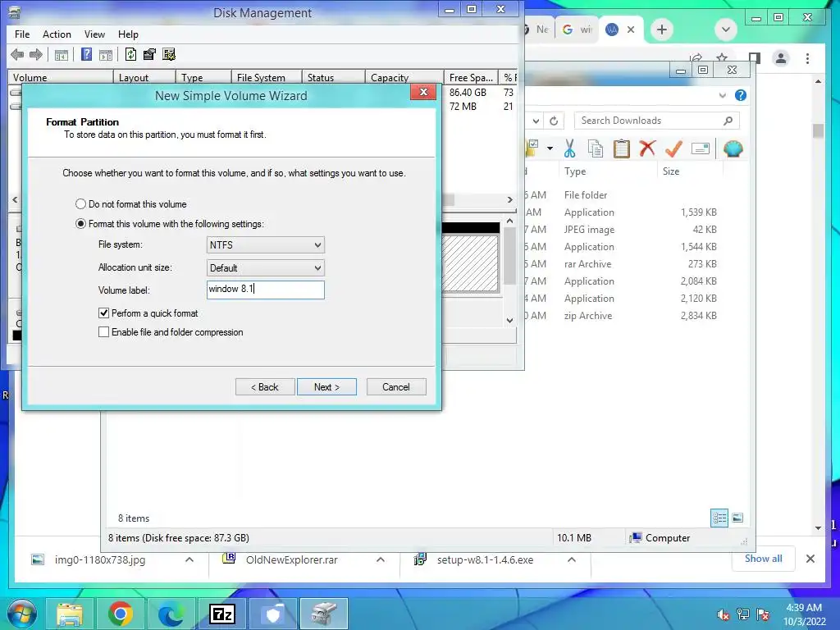Click the Back button in the wizard
The image size is (840, 630).
pyautogui.click(x=265, y=387)
